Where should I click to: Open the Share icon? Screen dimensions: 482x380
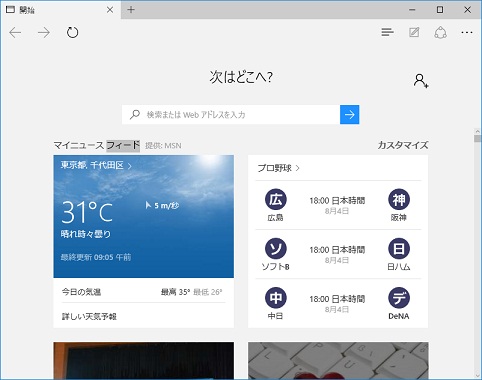pos(440,32)
